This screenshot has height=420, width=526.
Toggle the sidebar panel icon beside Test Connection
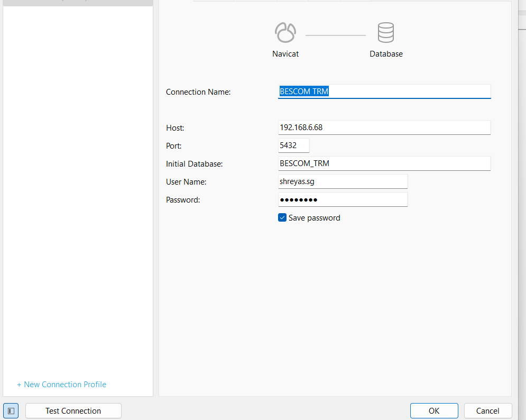(11, 411)
